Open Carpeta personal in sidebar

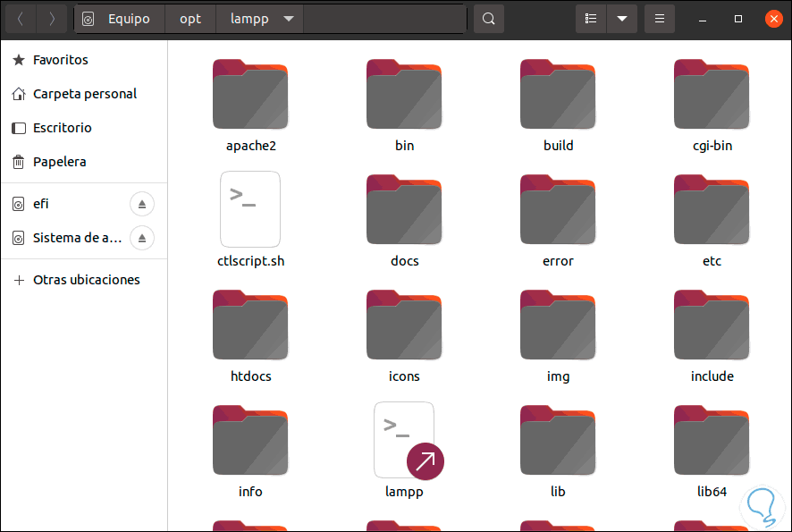[x=84, y=94]
